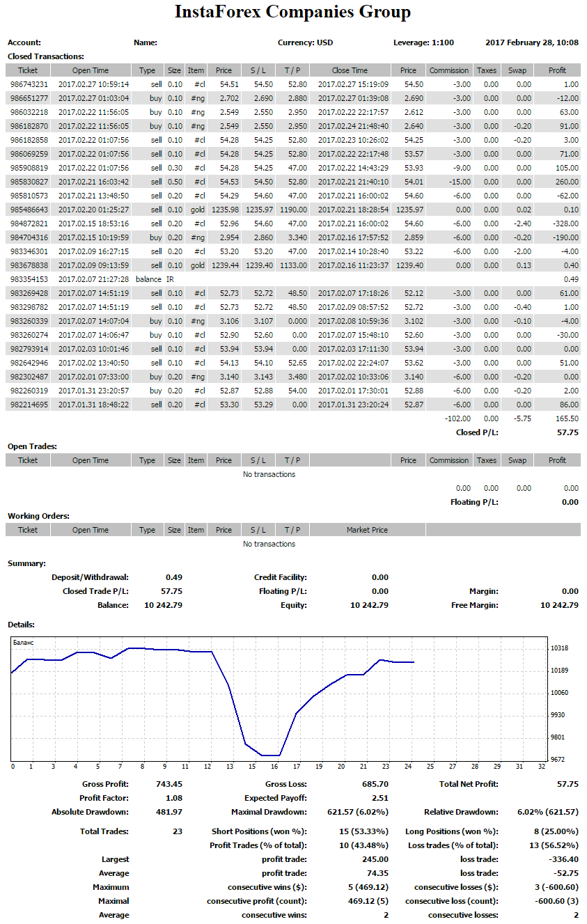The image size is (587, 924).
Task: Click the report date "2017 February 28, 10:08"
Action: [532, 42]
